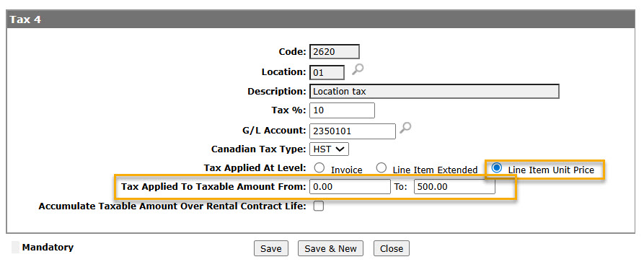
Task: Click the Tax 4 header title
Action: point(25,19)
